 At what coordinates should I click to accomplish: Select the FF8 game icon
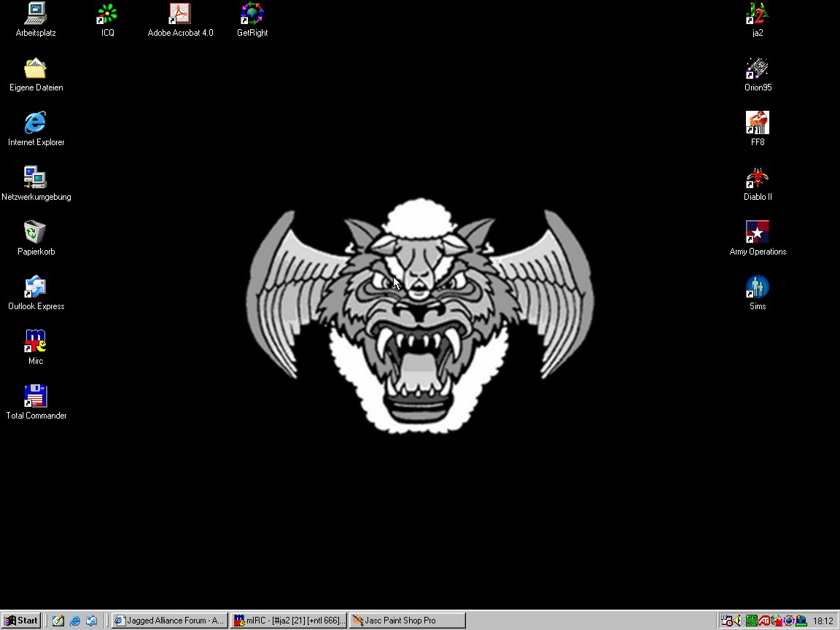click(758, 123)
